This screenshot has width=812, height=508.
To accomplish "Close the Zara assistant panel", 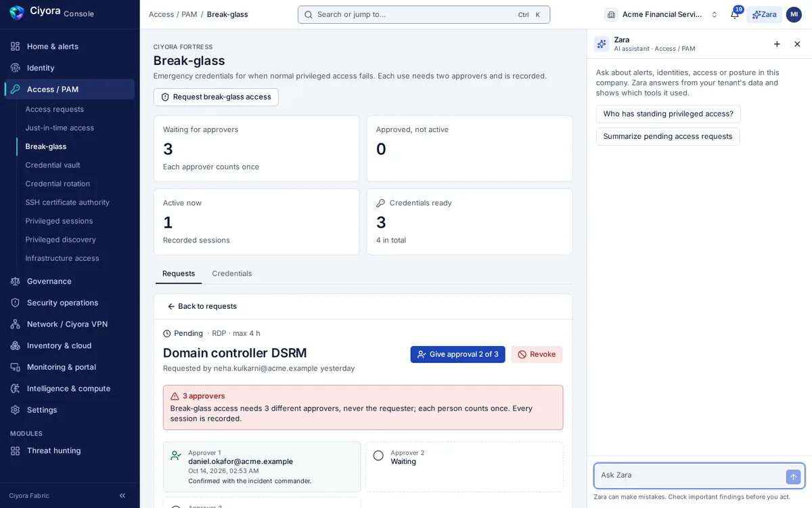I will tap(797, 44).
